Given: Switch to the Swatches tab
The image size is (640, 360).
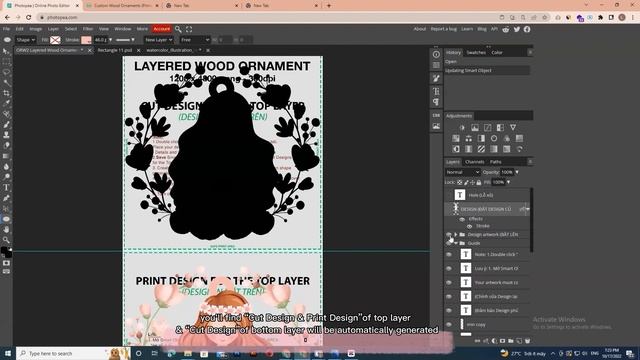Looking at the screenshot, I should [x=476, y=53].
